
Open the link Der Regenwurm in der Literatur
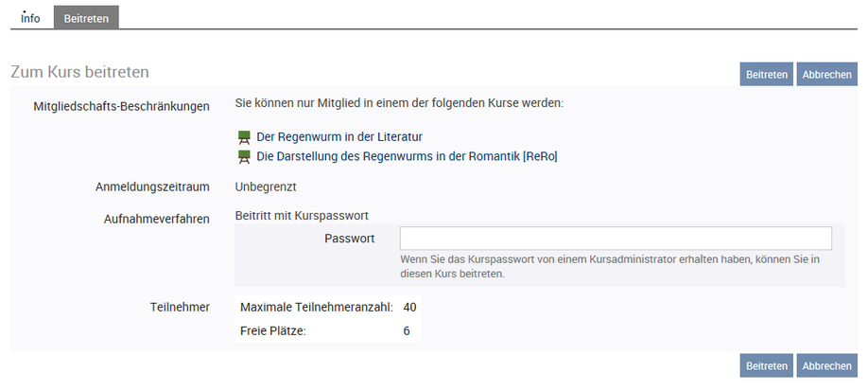[339, 136]
